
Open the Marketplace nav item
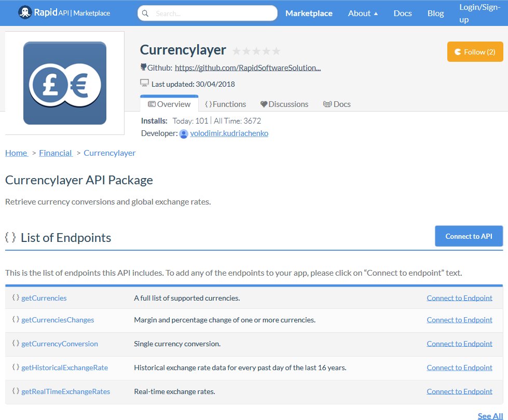coord(309,13)
